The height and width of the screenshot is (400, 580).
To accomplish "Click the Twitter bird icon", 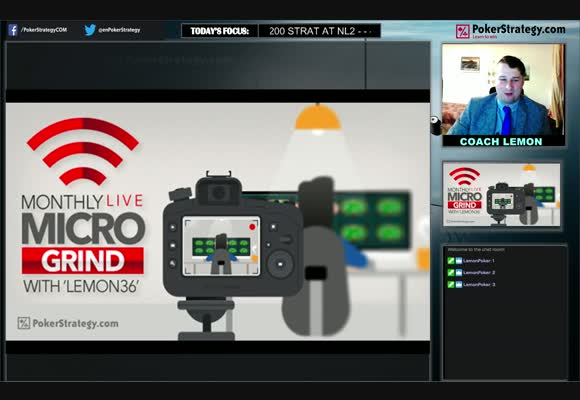I will coord(90,30).
